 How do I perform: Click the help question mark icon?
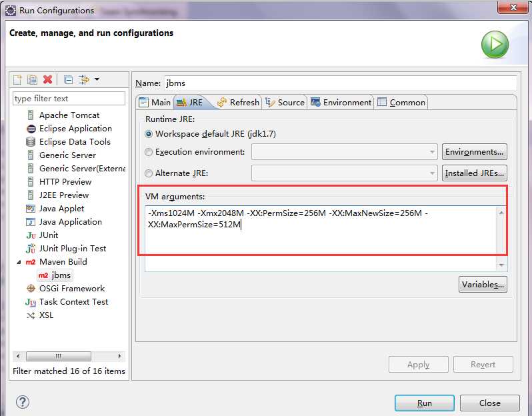[22, 402]
